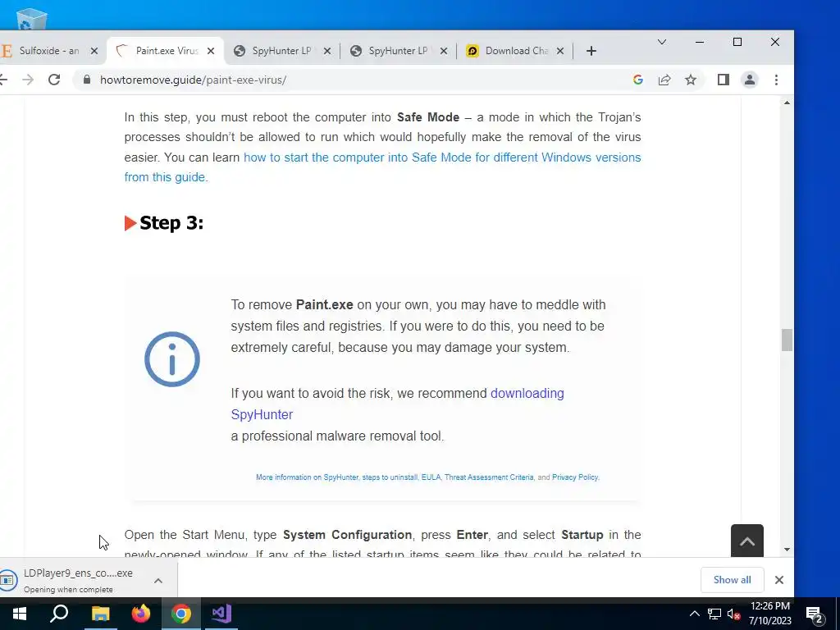
Task: Open More information on SpyHunter link
Action: tap(307, 477)
